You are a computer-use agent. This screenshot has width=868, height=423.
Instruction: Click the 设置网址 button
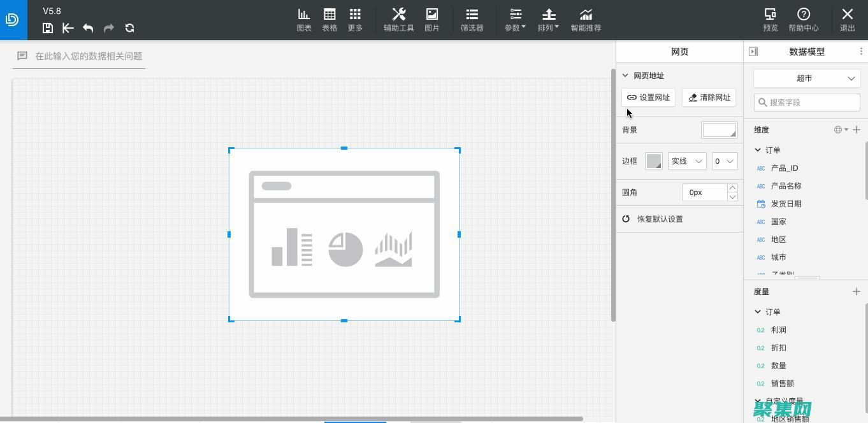(648, 97)
